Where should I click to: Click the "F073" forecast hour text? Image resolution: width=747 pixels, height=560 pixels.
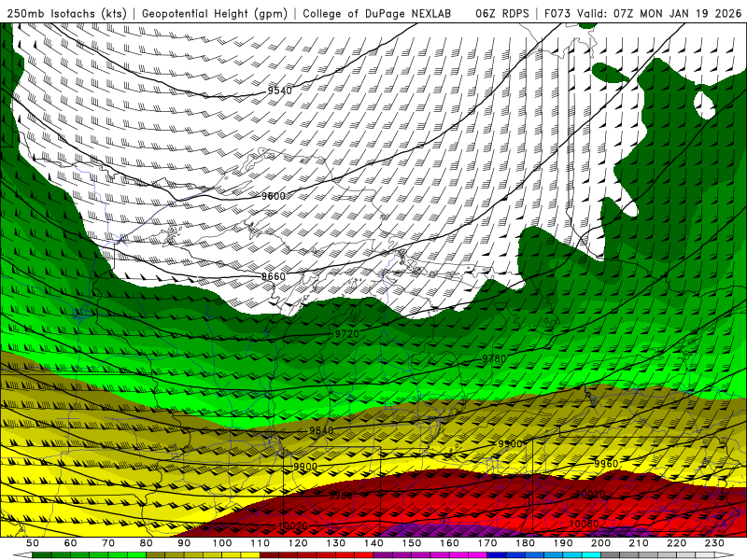(x=557, y=13)
